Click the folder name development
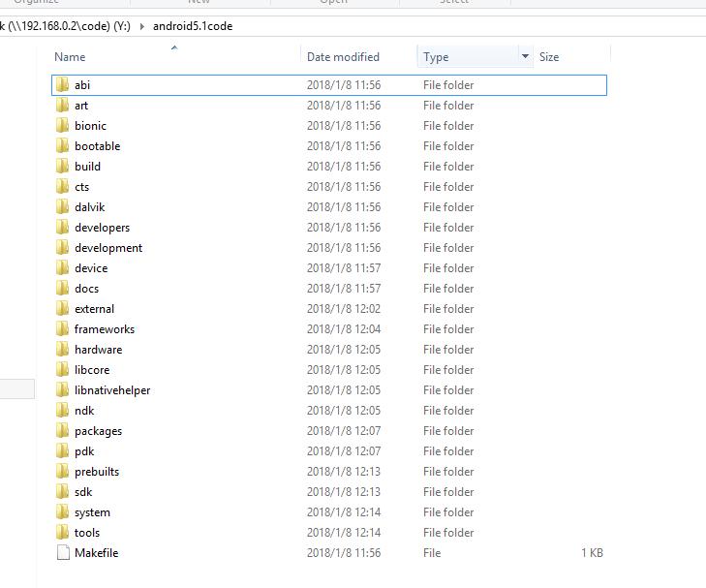 tap(108, 248)
